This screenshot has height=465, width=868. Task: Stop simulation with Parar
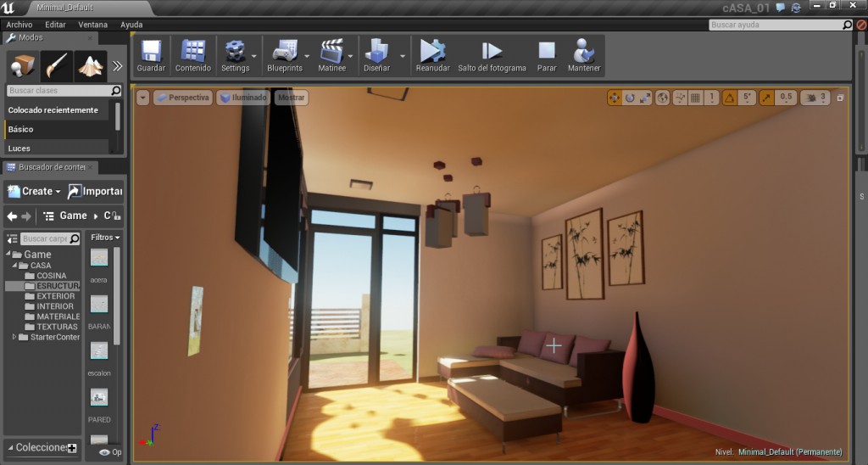[x=547, y=55]
